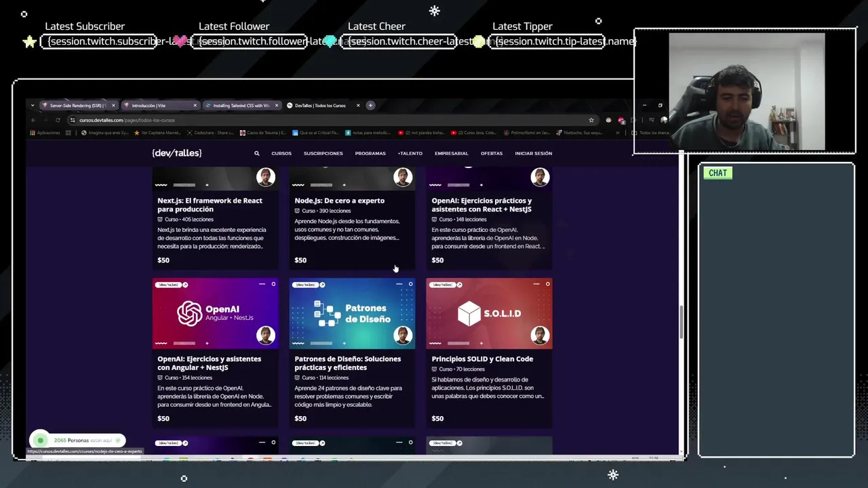Open the search icon in DevTalles navbar
Image resolution: width=868 pixels, height=488 pixels.
tap(256, 153)
